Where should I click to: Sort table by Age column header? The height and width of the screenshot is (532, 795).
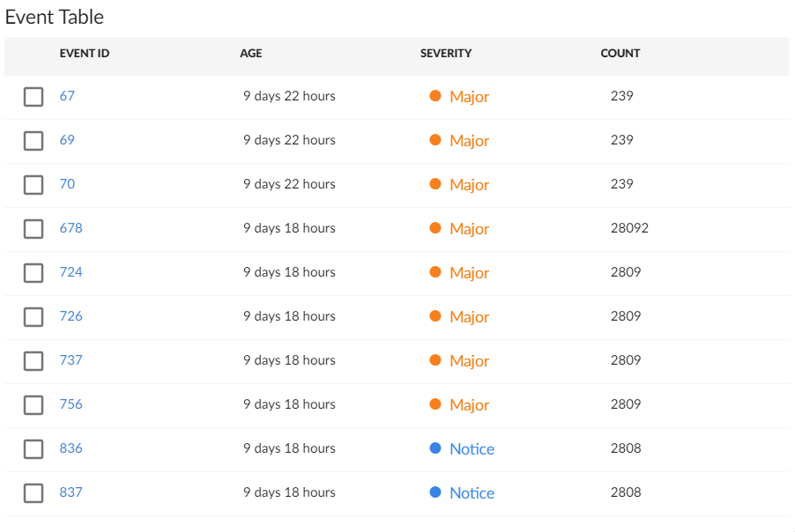tap(251, 54)
